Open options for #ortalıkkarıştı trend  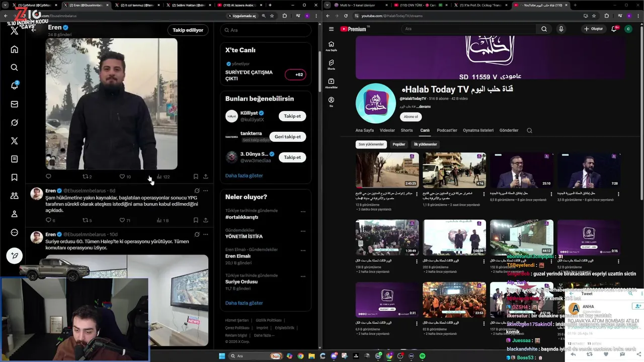coord(303,211)
